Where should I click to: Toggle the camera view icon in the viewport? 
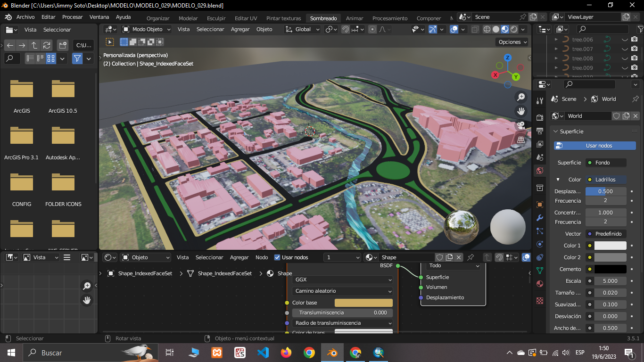click(x=521, y=125)
